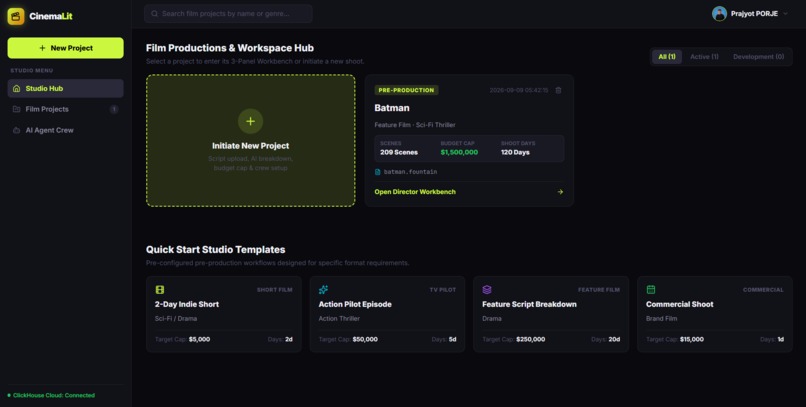
Task: Click the Prajyot PORJE username
Action: click(754, 14)
